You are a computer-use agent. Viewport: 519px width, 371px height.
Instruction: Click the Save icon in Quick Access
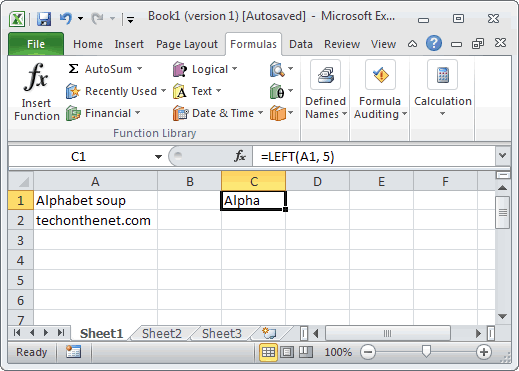44,19
